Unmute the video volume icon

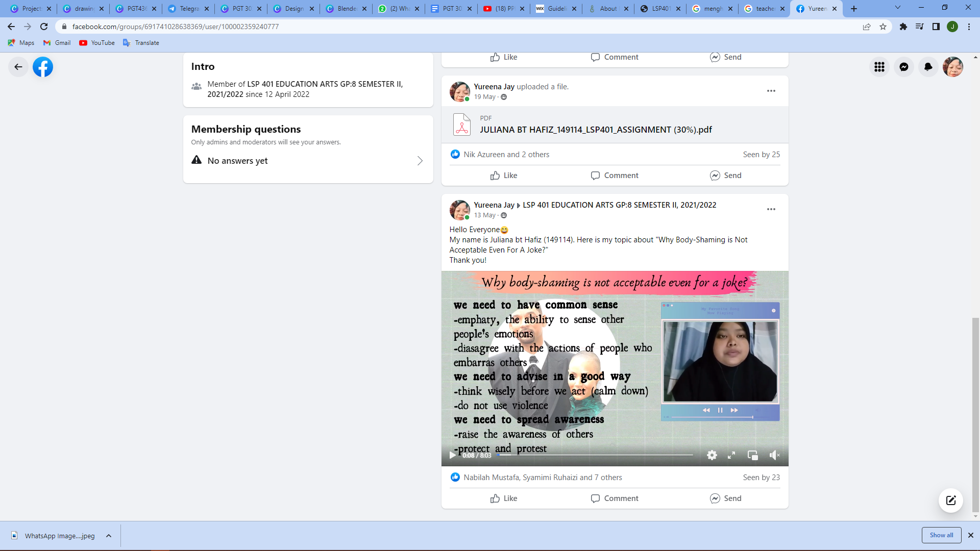(774, 455)
